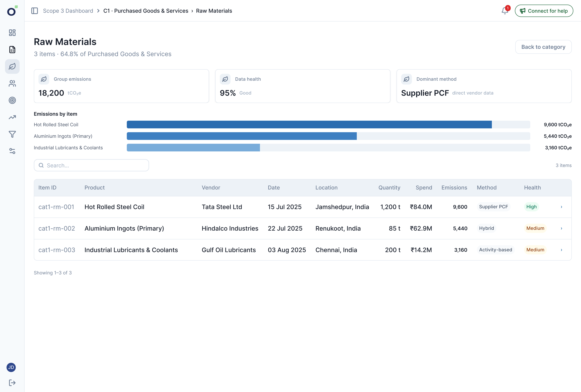Click the High health badge
Screen dimensions: 581x392
pyautogui.click(x=531, y=207)
